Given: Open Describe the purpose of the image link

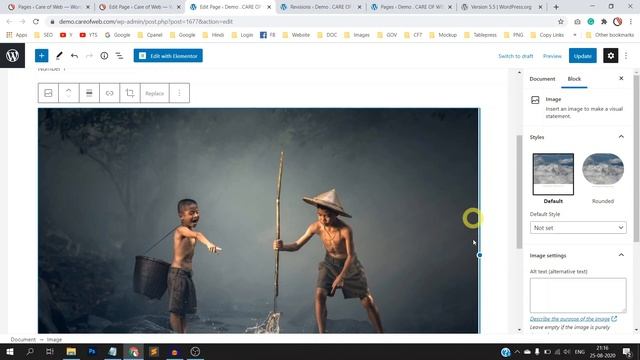Looking at the screenshot, I should click(573, 319).
